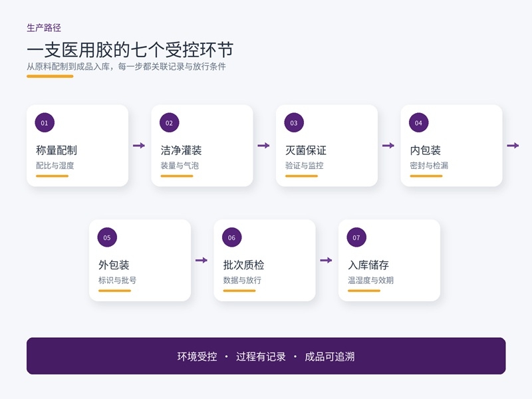Click the 生产路径 section label

[x=44, y=28]
